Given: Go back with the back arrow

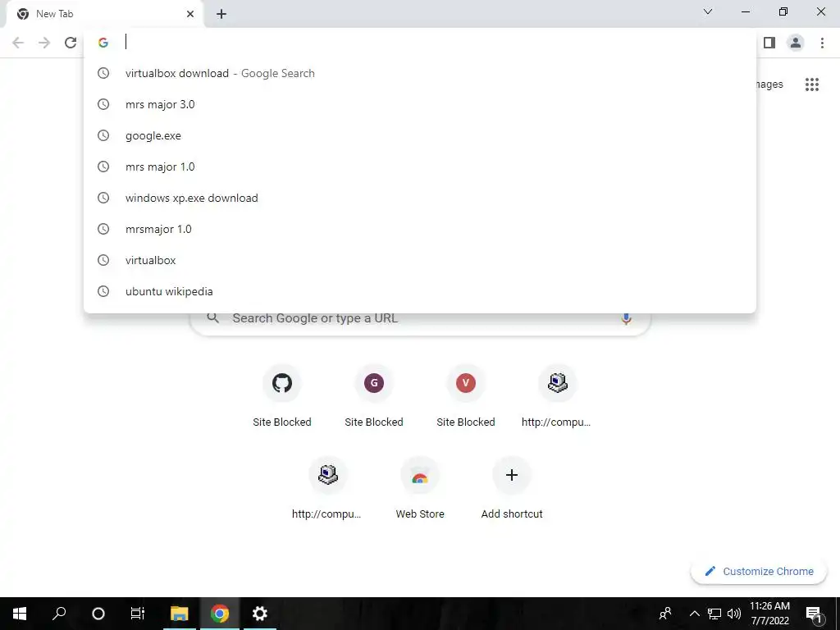Looking at the screenshot, I should pyautogui.click(x=18, y=43).
